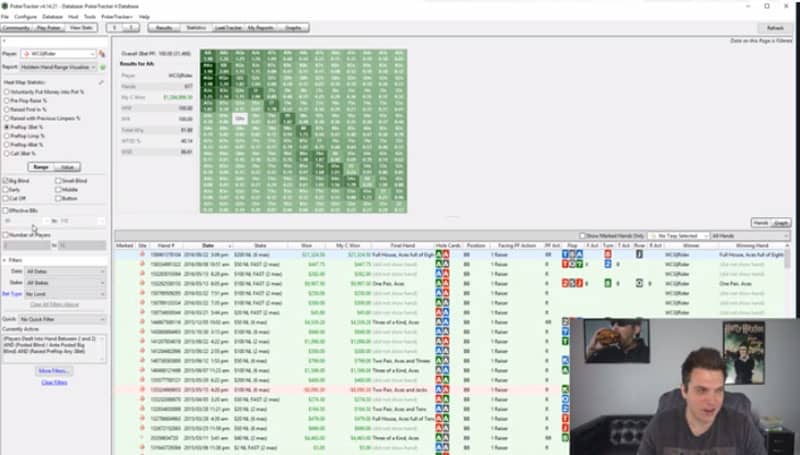This screenshot has width=800, height=455.
Task: Open the Database menu
Action: [52, 17]
